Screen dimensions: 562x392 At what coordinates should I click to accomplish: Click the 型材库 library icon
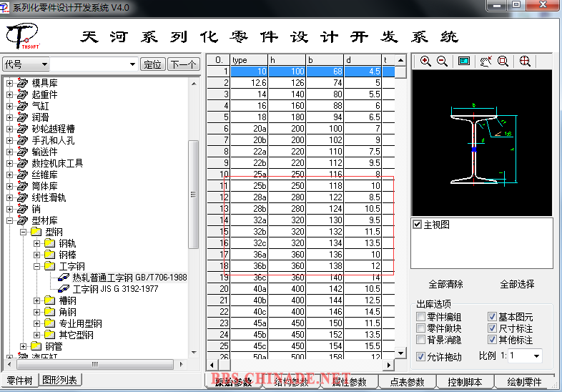click(22, 220)
